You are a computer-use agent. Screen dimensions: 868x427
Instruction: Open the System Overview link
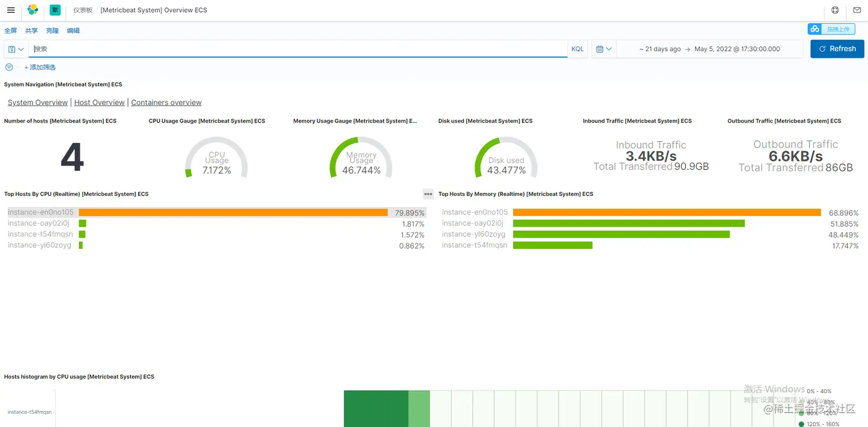tap(38, 102)
